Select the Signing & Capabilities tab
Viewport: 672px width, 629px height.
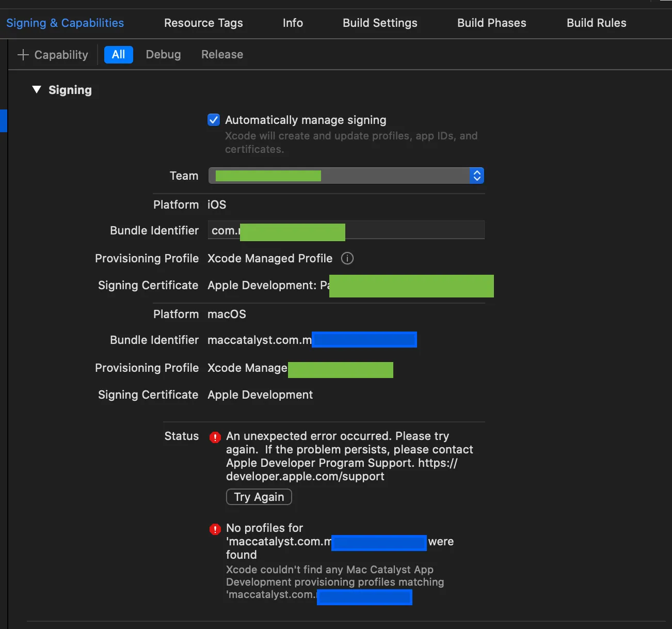pyautogui.click(x=65, y=23)
